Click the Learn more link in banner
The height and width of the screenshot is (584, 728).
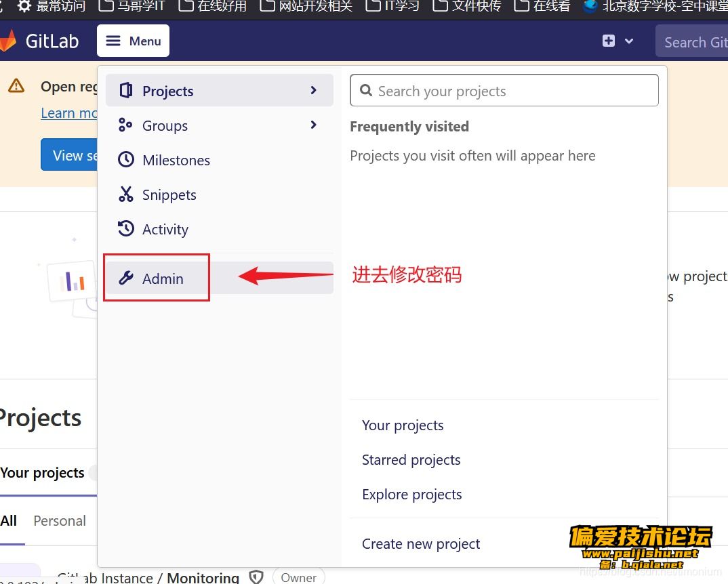point(68,113)
